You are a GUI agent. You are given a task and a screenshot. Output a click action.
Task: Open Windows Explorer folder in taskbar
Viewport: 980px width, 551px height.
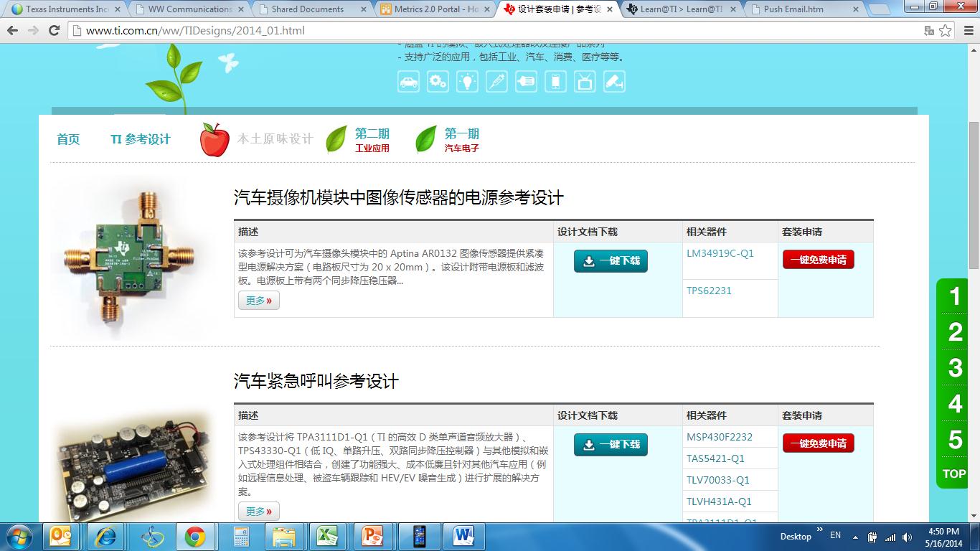point(285,537)
